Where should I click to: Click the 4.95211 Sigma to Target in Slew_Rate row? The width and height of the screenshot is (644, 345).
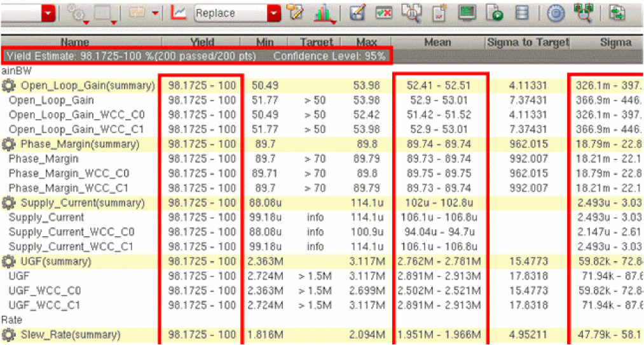pos(528,335)
